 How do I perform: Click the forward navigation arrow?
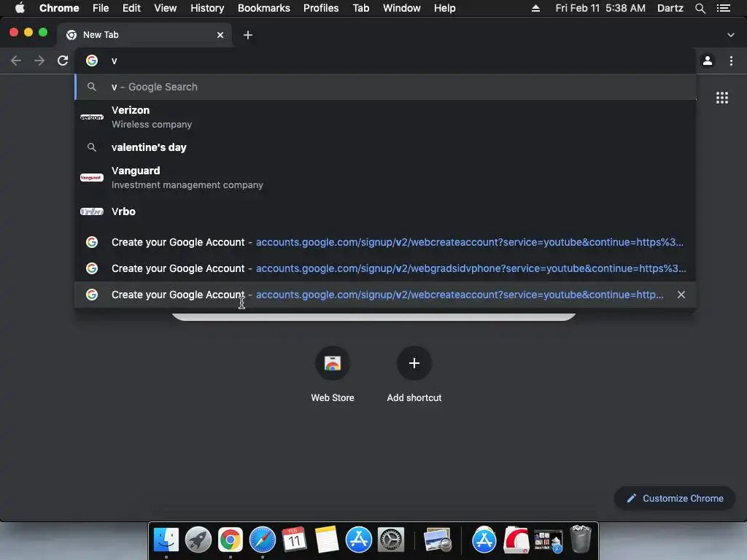(39, 61)
